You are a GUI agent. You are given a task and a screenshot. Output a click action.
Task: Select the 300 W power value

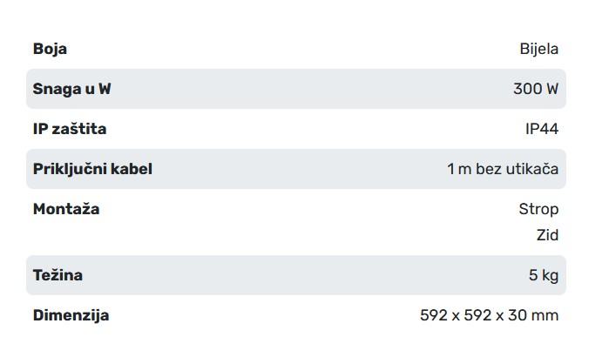pos(536,89)
